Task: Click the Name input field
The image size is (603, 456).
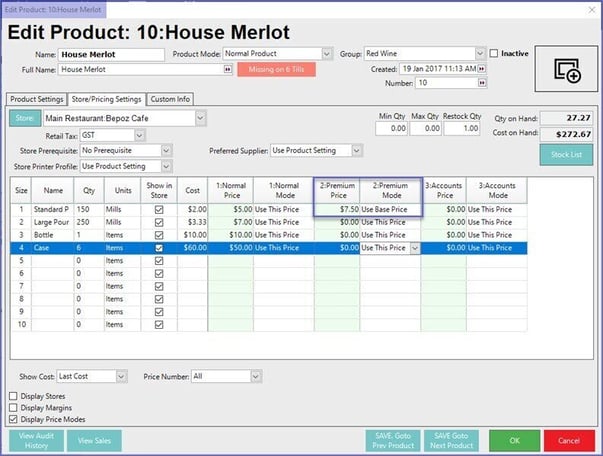Action: 110,53
